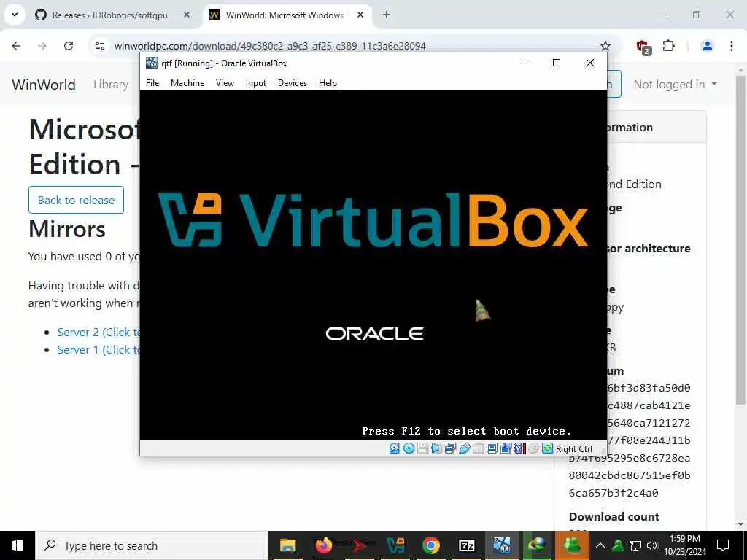
Task: Click the green keyboard capture arrow icon
Action: tap(548, 448)
